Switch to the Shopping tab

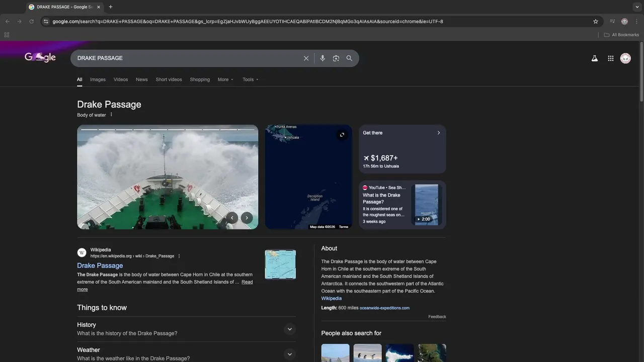pyautogui.click(x=200, y=79)
